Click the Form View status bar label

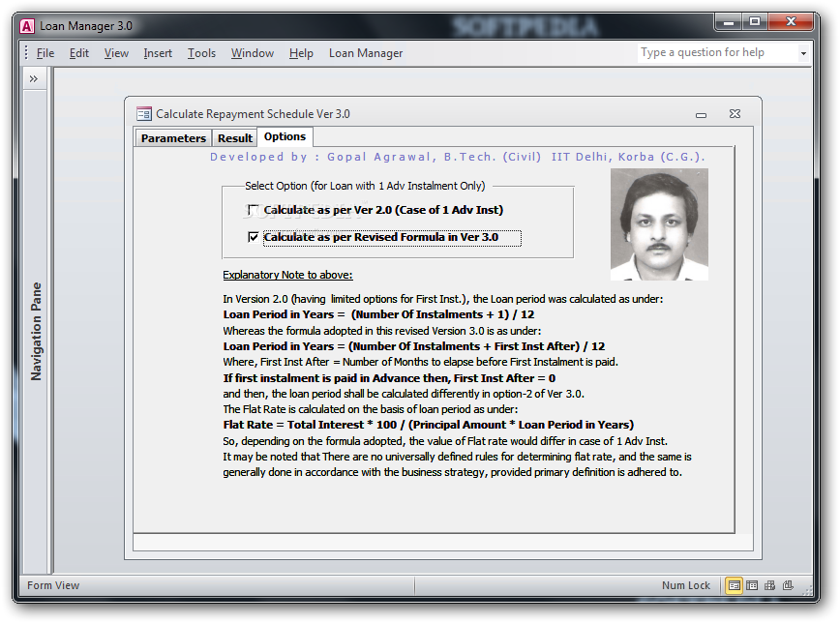click(x=53, y=585)
